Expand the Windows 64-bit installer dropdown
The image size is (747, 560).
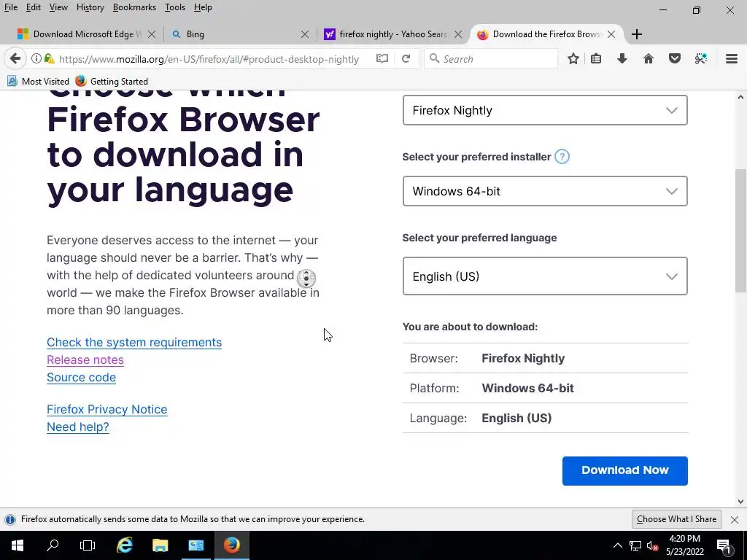[x=544, y=191]
